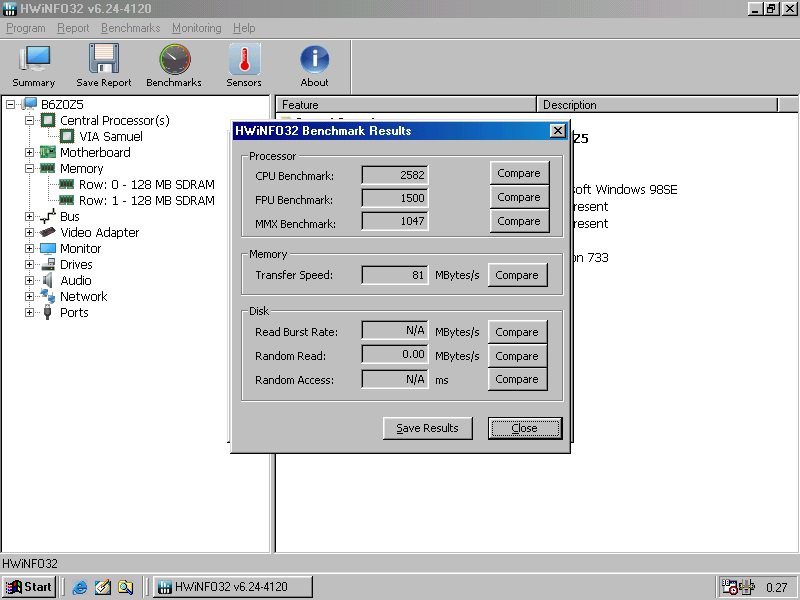Expand the Motherboard tree node

[30, 152]
